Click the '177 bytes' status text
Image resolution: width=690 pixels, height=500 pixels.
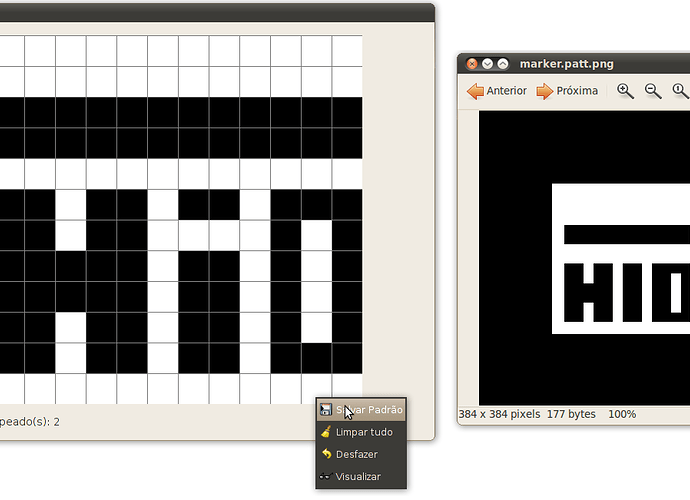click(x=571, y=414)
